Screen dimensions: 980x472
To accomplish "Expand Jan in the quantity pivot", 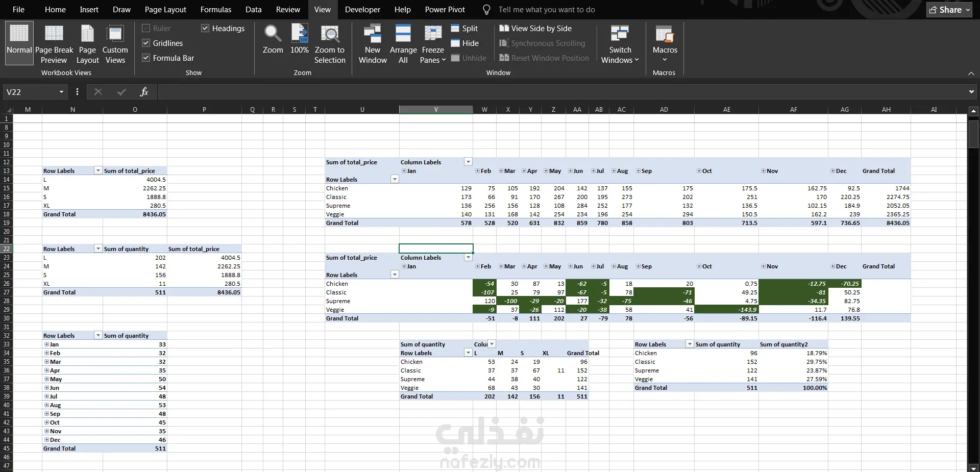I will [x=46, y=344].
